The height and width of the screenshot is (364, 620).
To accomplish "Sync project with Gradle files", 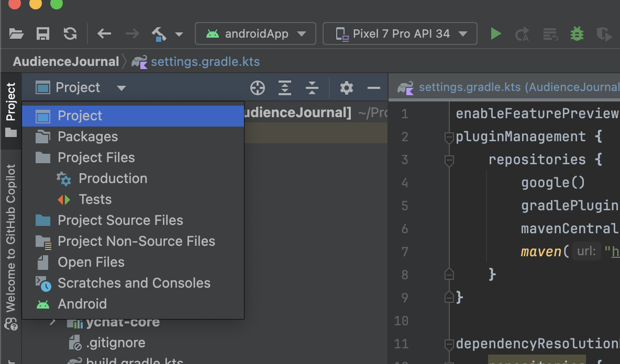I will 69,33.
